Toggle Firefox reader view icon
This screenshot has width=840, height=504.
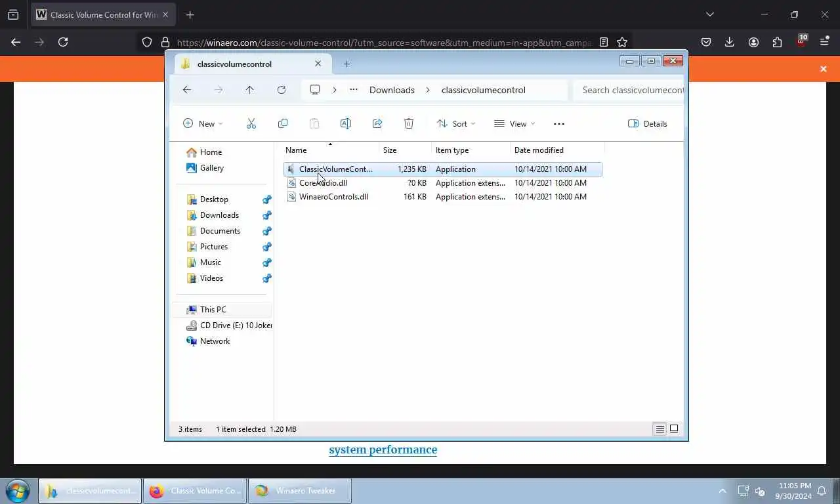[x=604, y=42]
